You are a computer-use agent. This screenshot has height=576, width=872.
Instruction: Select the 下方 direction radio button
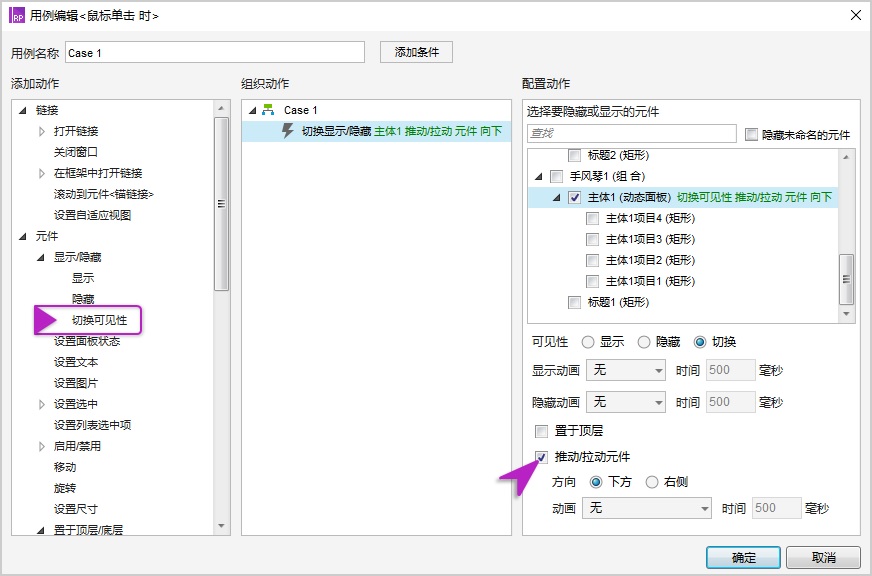pos(596,482)
